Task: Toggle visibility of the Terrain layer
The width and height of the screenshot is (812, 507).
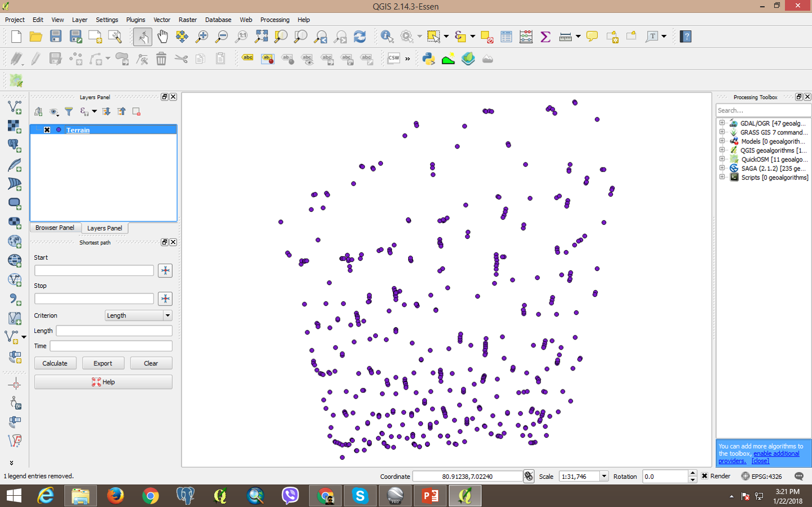Action: click(x=47, y=130)
